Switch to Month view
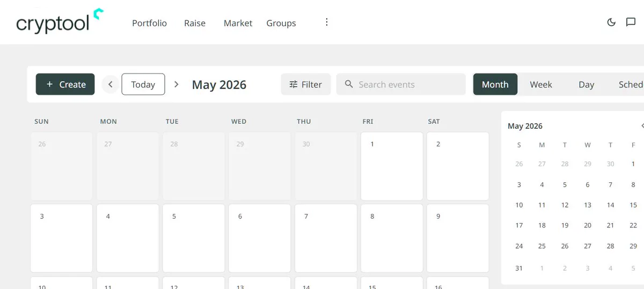 (x=495, y=84)
